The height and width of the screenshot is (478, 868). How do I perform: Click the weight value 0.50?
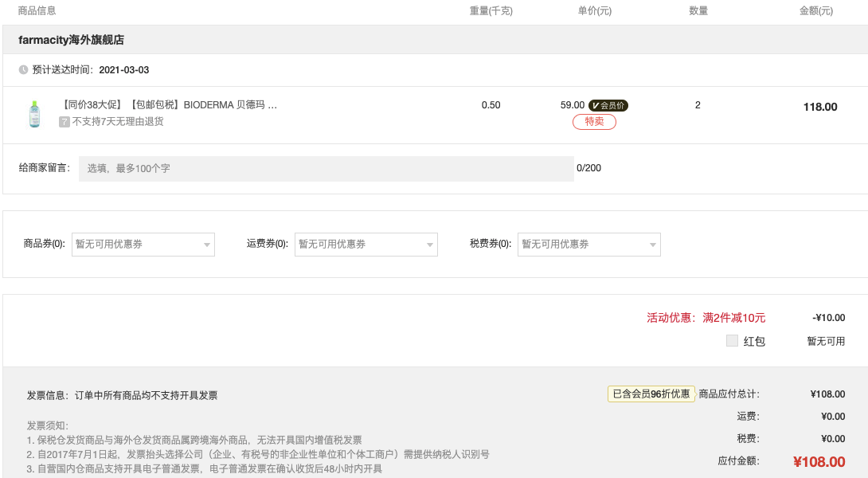coord(491,104)
